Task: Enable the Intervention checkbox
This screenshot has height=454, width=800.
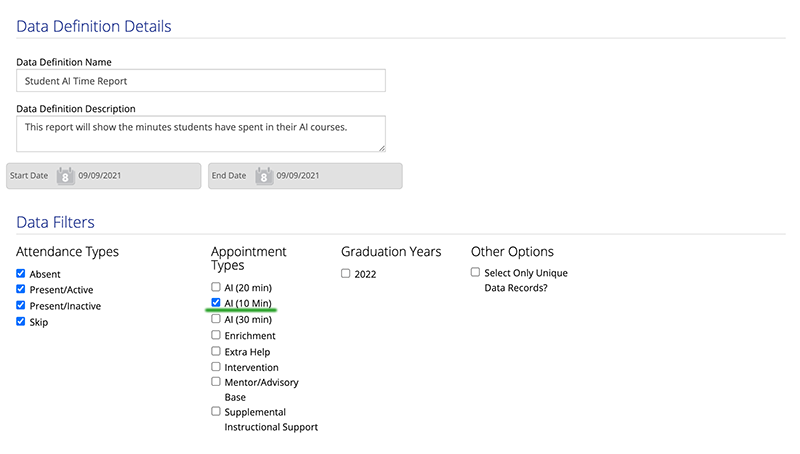Action: point(216,367)
